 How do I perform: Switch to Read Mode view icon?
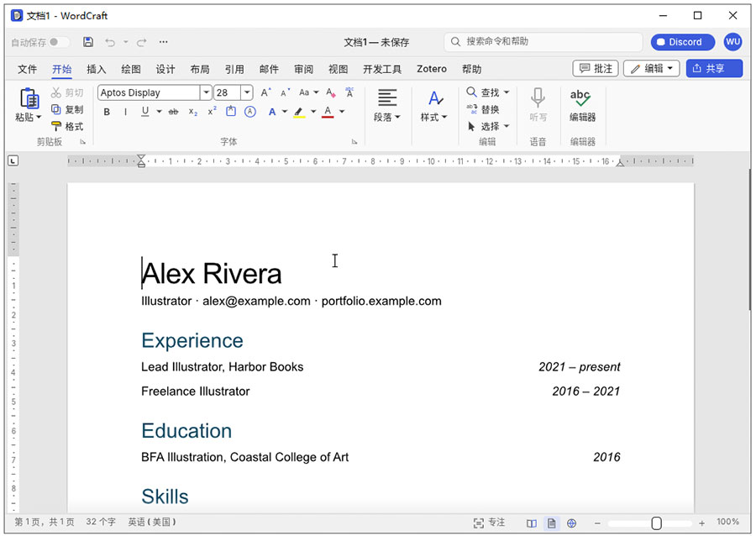[x=532, y=523]
